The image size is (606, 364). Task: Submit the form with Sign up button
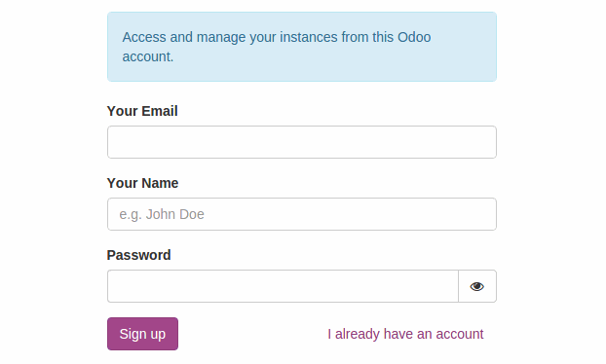click(142, 334)
